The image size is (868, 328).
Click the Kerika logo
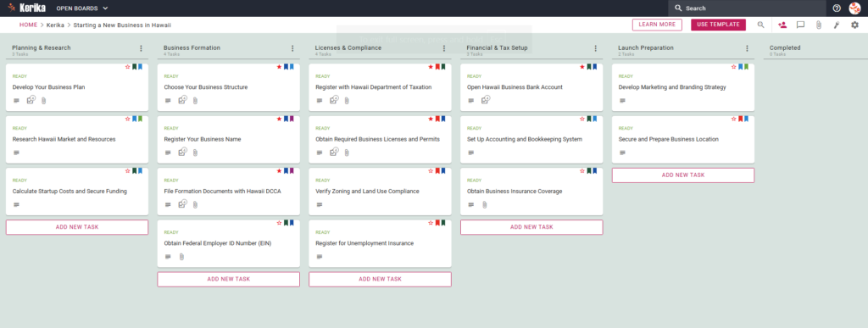tap(26, 8)
